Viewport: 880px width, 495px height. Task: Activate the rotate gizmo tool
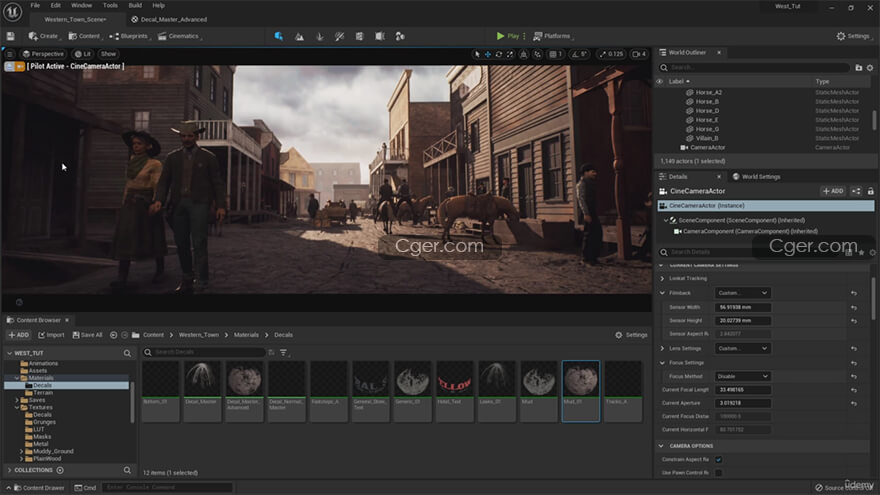coord(498,54)
